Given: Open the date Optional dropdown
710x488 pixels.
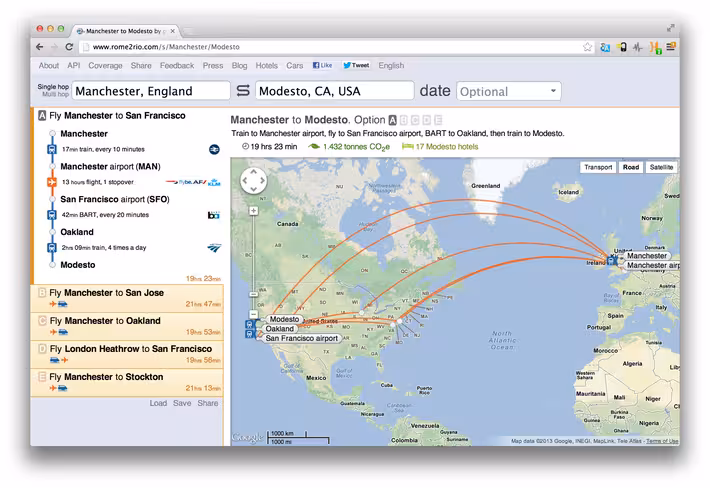Looking at the screenshot, I should (x=509, y=91).
